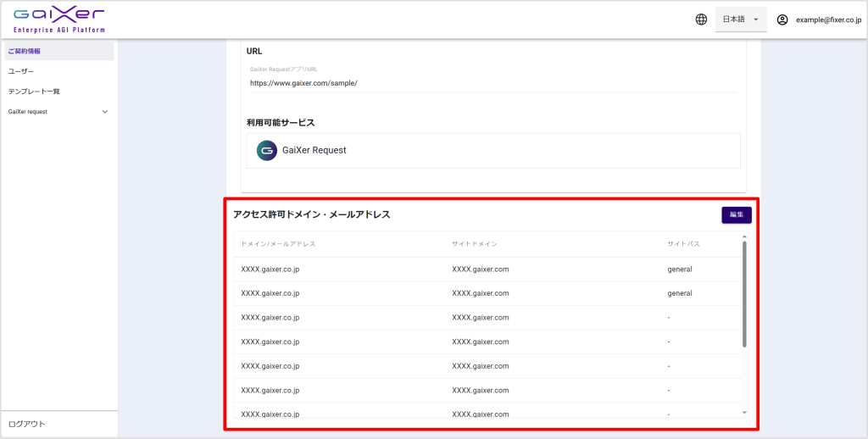Select the first XXXX.gaixer.co.jp table row
The height and width of the screenshot is (439, 868).
point(270,270)
